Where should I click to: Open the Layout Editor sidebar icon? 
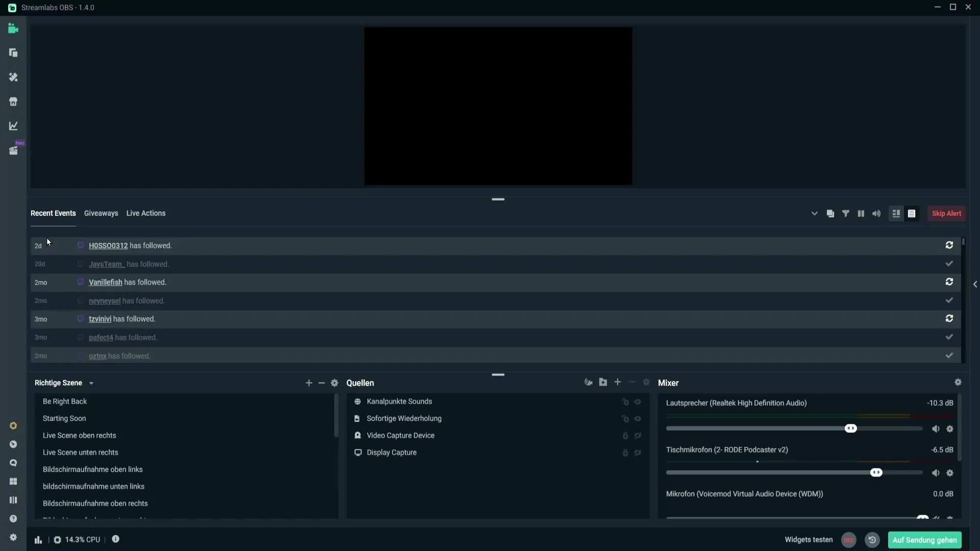13,53
